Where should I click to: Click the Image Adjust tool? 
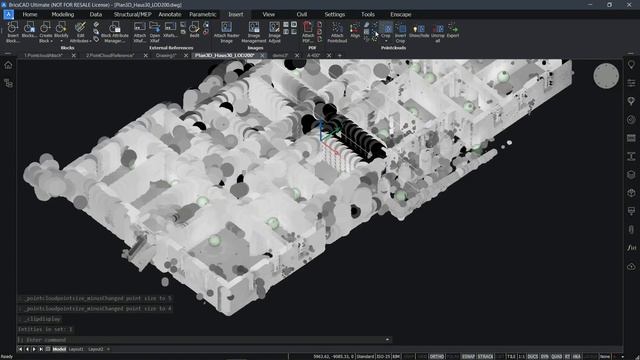274,32
